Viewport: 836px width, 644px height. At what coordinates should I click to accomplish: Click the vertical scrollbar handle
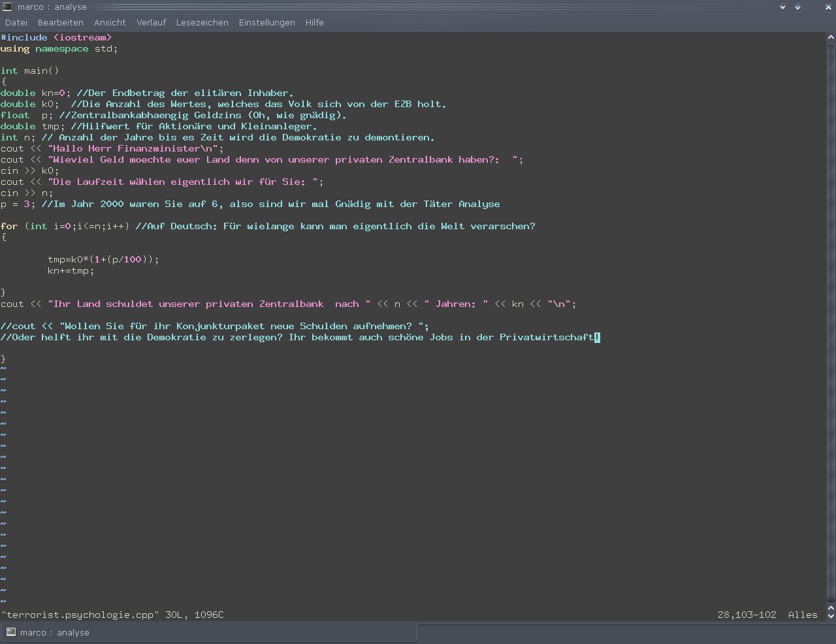pos(831,322)
